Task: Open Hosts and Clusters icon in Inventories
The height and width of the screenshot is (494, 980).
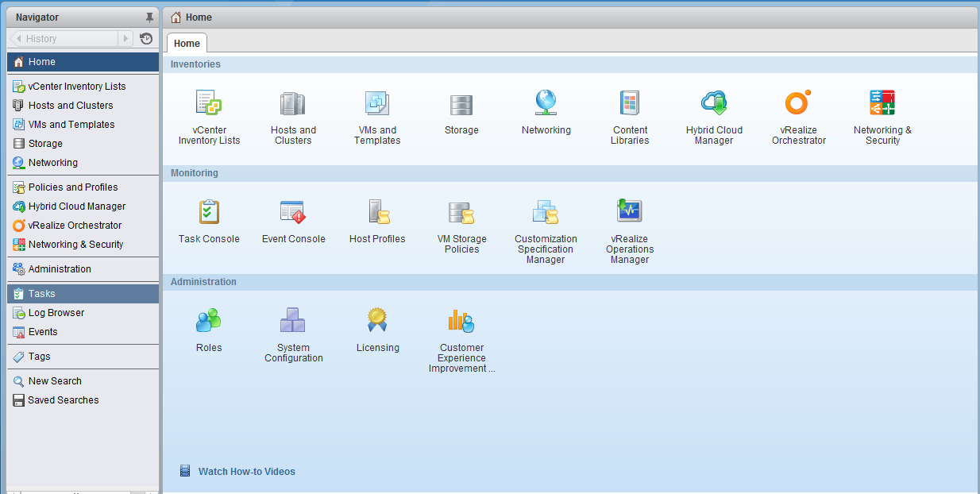Action: coord(293,103)
